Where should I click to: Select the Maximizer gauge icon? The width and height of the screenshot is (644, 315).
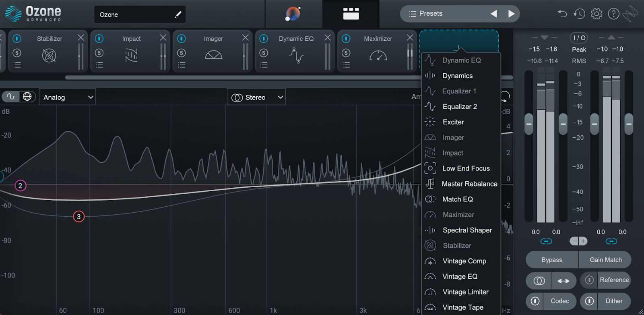coord(378,56)
